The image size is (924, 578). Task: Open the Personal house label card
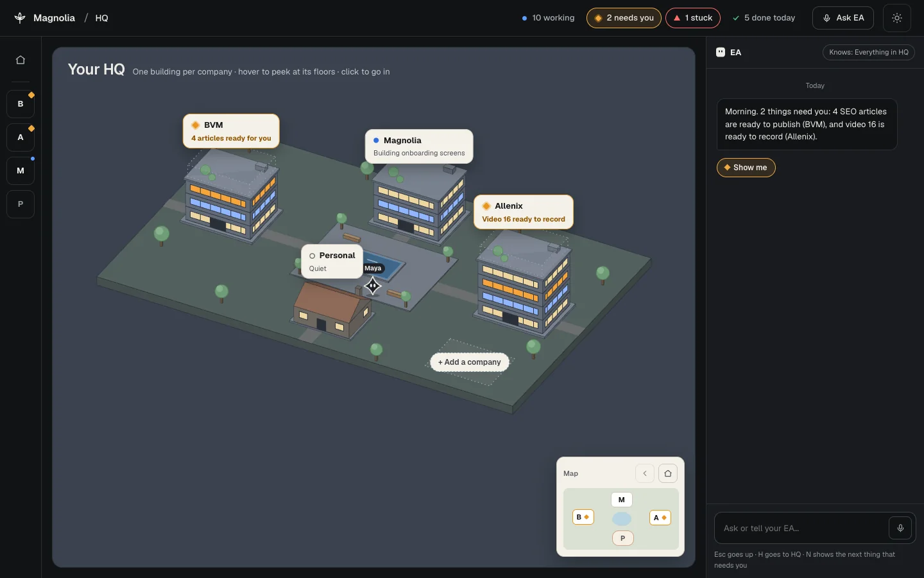click(332, 261)
